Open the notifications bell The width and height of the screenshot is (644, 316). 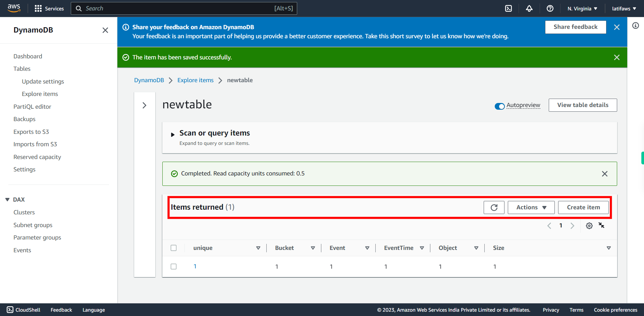(529, 8)
